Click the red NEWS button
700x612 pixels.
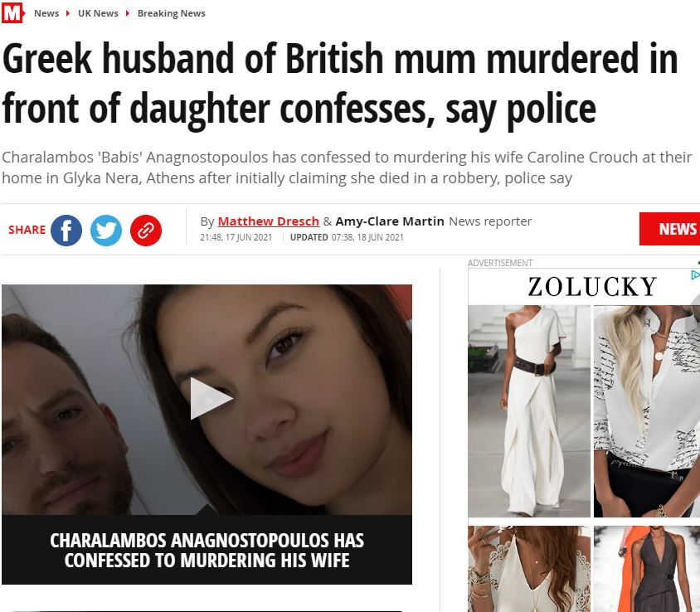pos(669,229)
